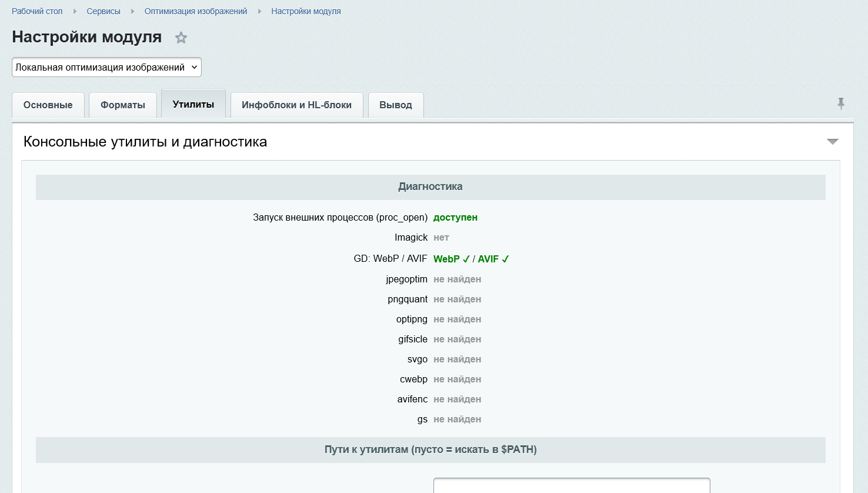
Task: Go to Рабочий стол breadcrumb link
Action: (37, 11)
